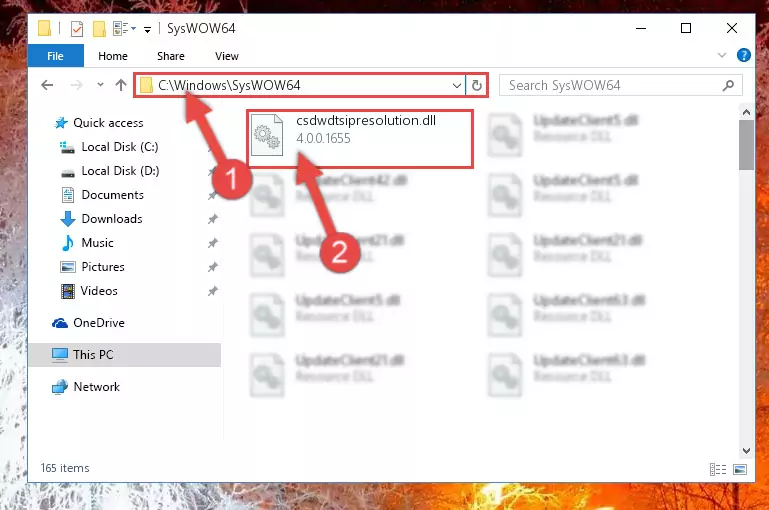The width and height of the screenshot is (769, 510).
Task: Click the This PC monitor icon
Action: coord(60,355)
